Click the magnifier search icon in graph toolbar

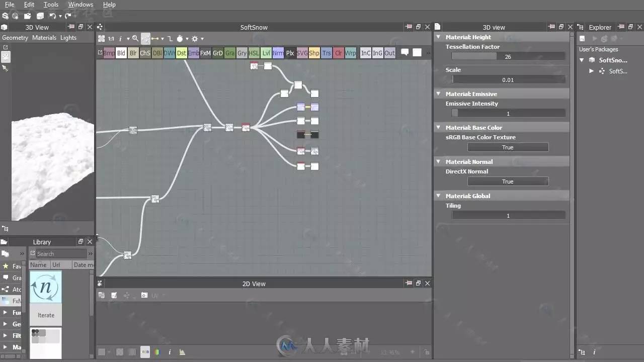(x=135, y=39)
